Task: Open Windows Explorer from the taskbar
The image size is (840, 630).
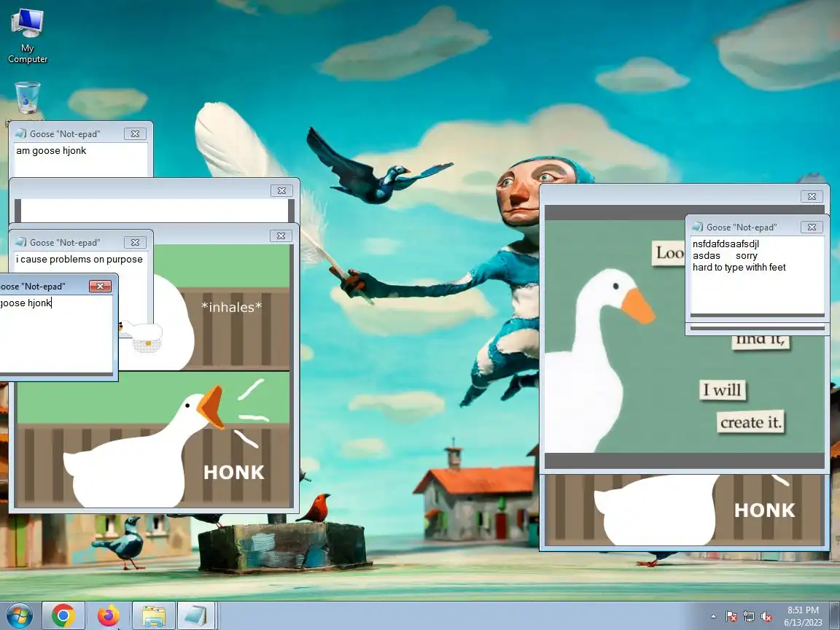Action: 153,615
